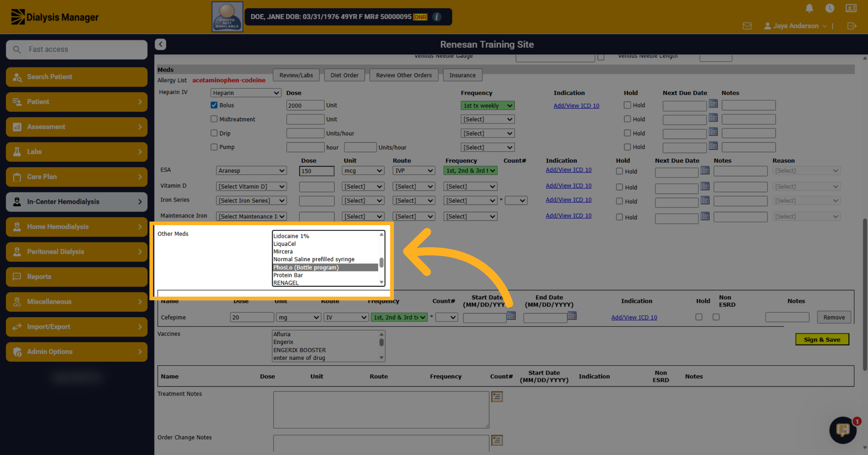Open the chat support bubble
The width and height of the screenshot is (868, 455).
pyautogui.click(x=843, y=430)
